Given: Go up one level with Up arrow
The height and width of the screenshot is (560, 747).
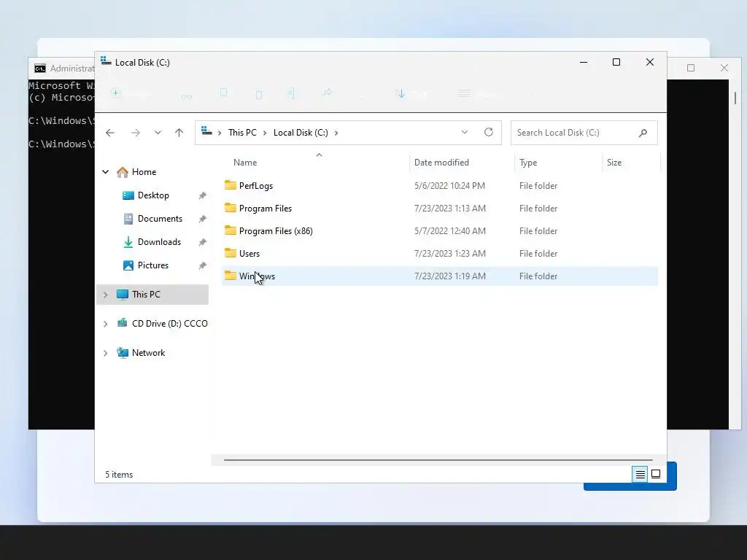Looking at the screenshot, I should [x=179, y=133].
